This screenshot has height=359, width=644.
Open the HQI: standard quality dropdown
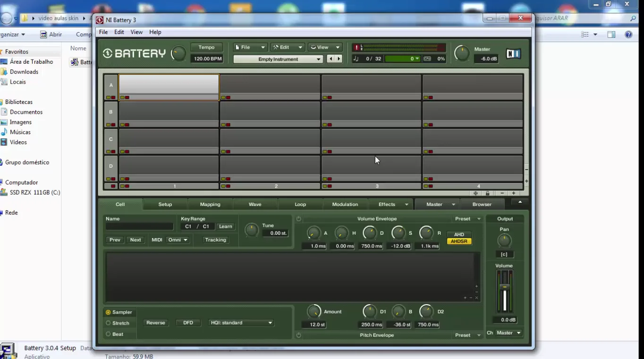[241, 323]
